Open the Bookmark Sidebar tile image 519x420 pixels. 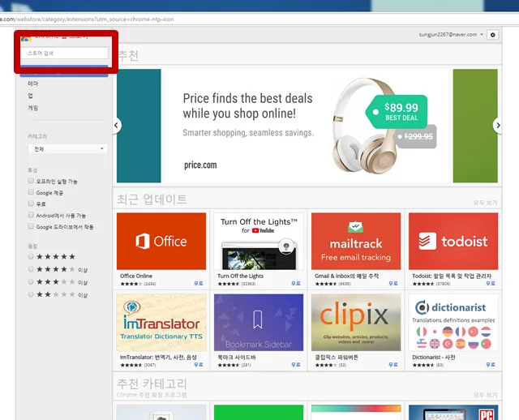(x=259, y=323)
